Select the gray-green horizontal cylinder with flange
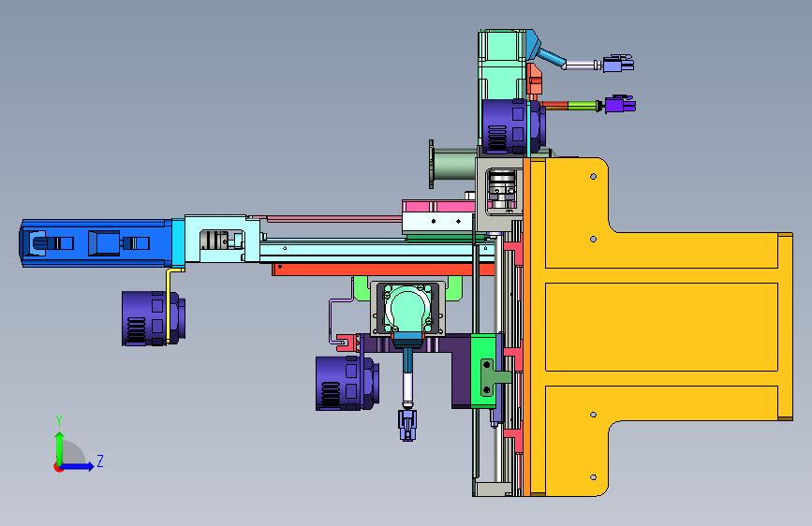This screenshot has width=812, height=526. pos(453,164)
